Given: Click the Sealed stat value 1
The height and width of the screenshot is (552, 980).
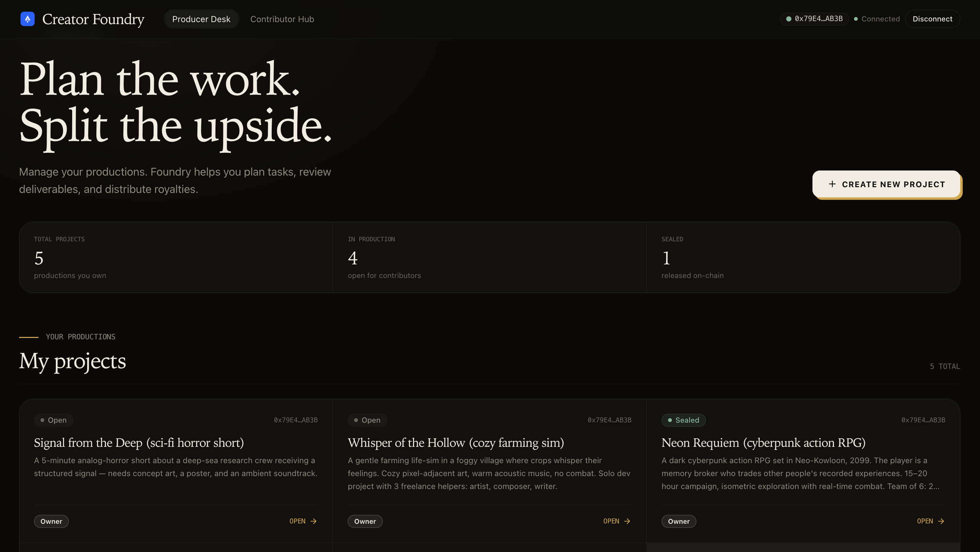Looking at the screenshot, I should [x=666, y=258].
